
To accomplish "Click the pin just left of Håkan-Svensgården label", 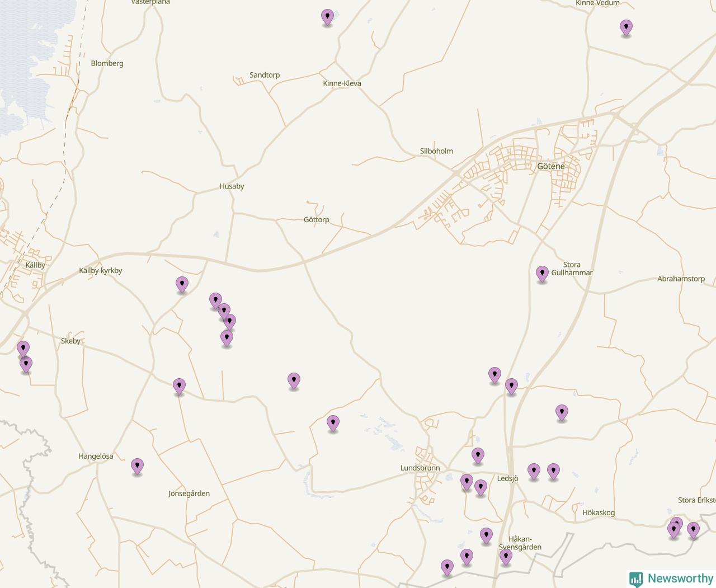I will 486,536.
